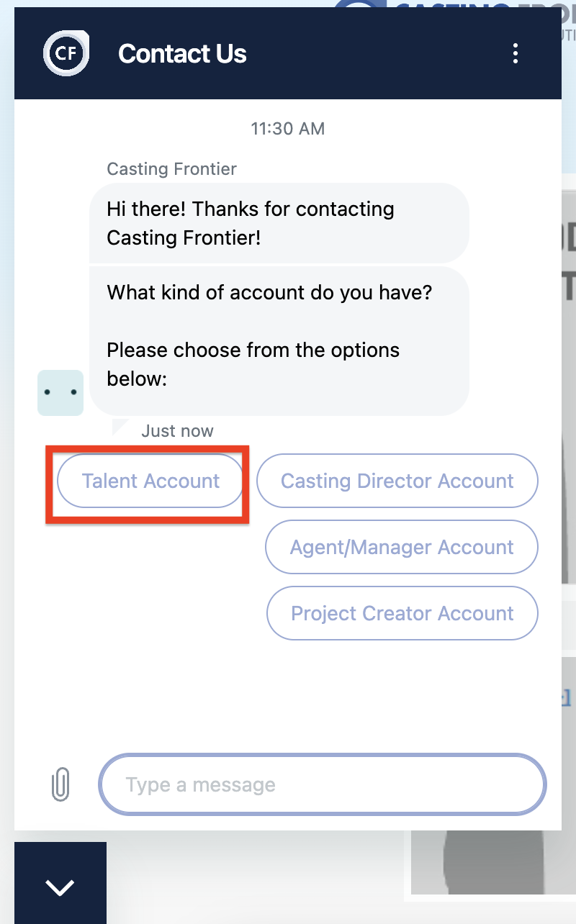This screenshot has width=576, height=924.
Task: Open the three-dot options menu
Action: pos(515,53)
